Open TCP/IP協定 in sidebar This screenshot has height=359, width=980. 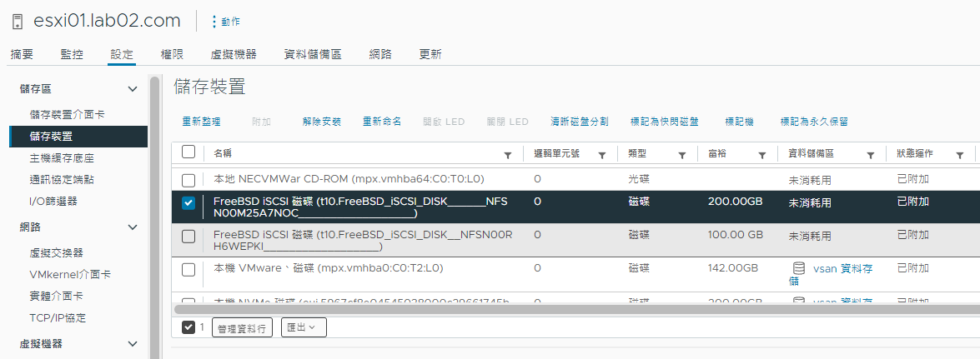click(x=58, y=318)
